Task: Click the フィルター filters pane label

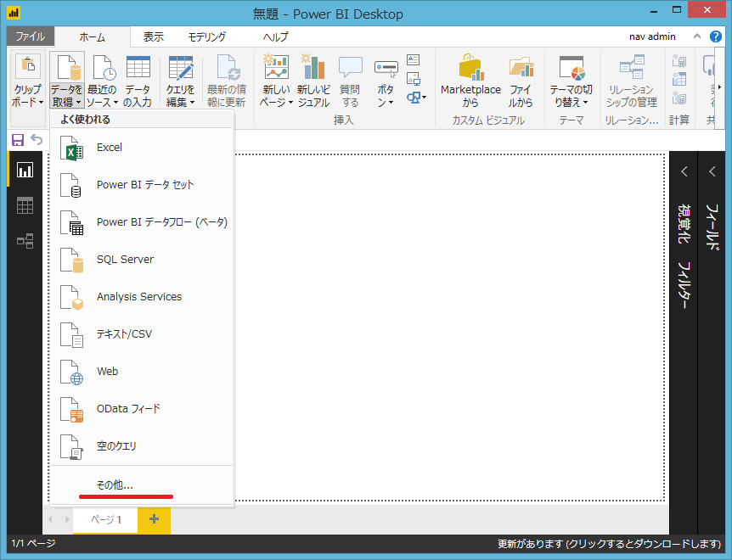Action: (x=684, y=285)
